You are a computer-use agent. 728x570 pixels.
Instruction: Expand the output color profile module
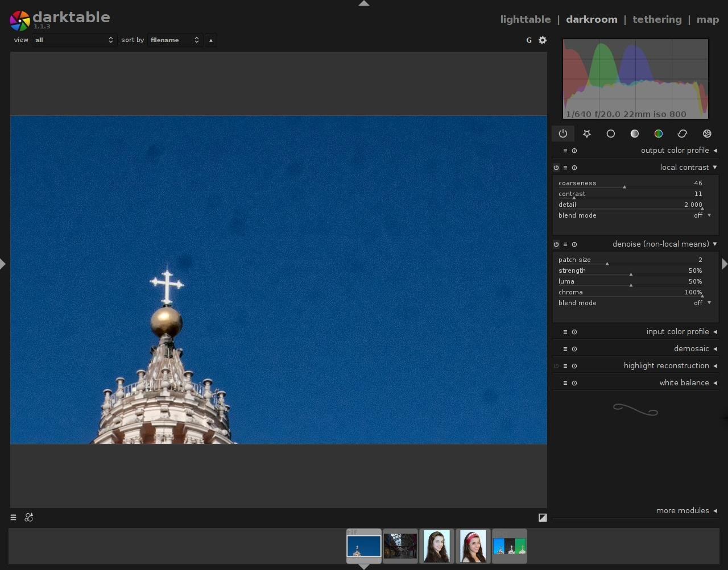(x=715, y=151)
